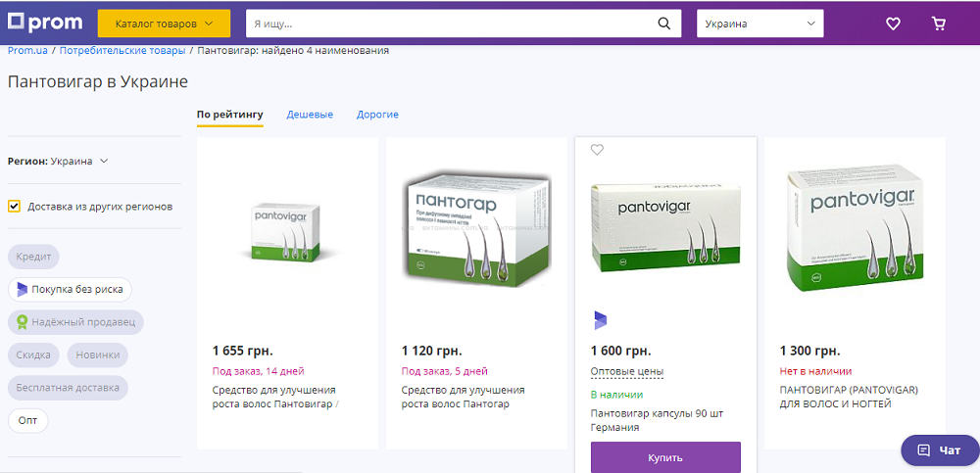Add Пантовигар капсулы 90 шт to favorites
The width and height of the screenshot is (980, 473).
point(598,149)
